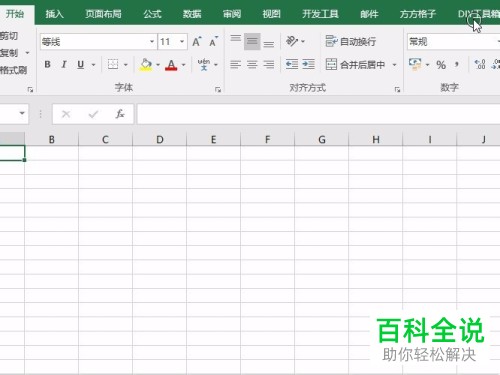Screen dimensions: 500x375
Task: Increase indent
Action: pyautogui.click(x=308, y=64)
